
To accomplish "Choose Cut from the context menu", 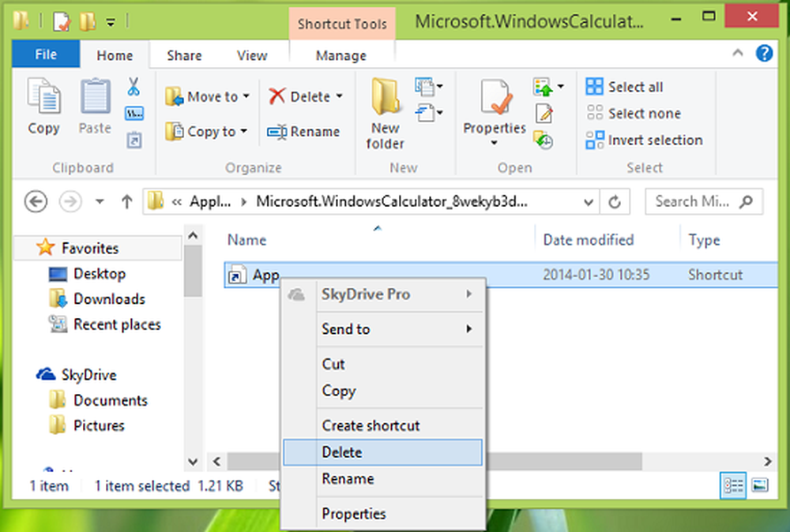I will 383,364.
